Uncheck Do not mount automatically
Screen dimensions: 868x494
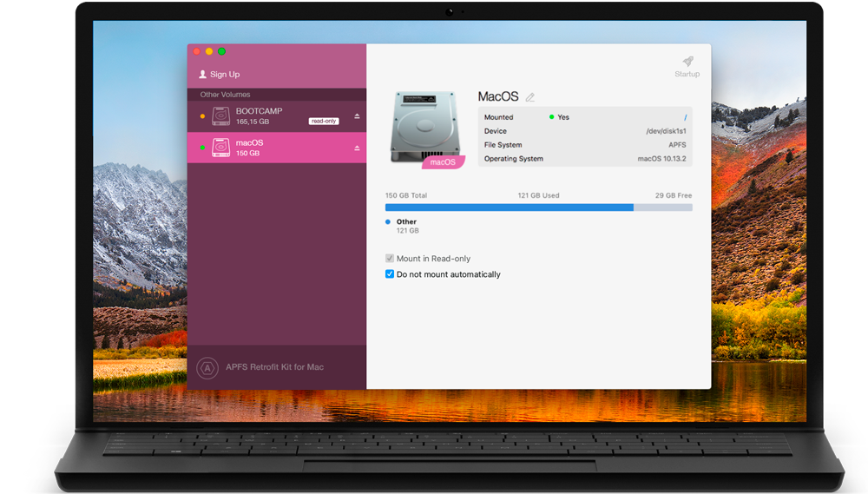390,274
